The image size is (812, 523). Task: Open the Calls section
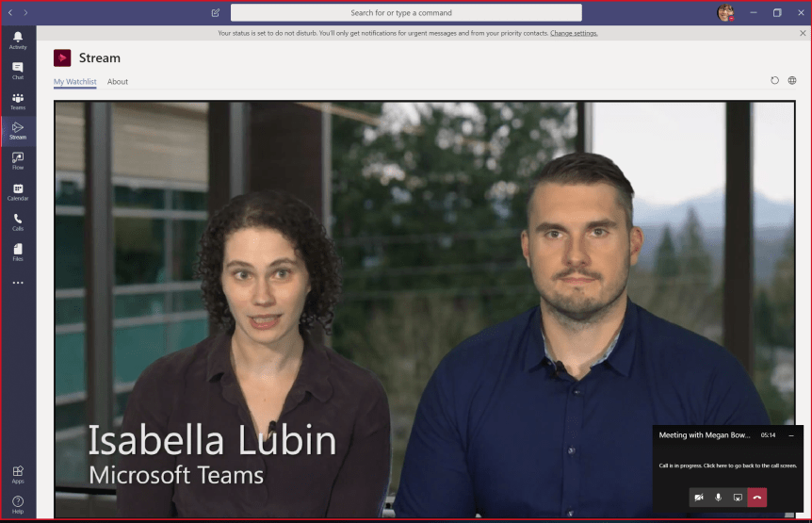coord(18,221)
